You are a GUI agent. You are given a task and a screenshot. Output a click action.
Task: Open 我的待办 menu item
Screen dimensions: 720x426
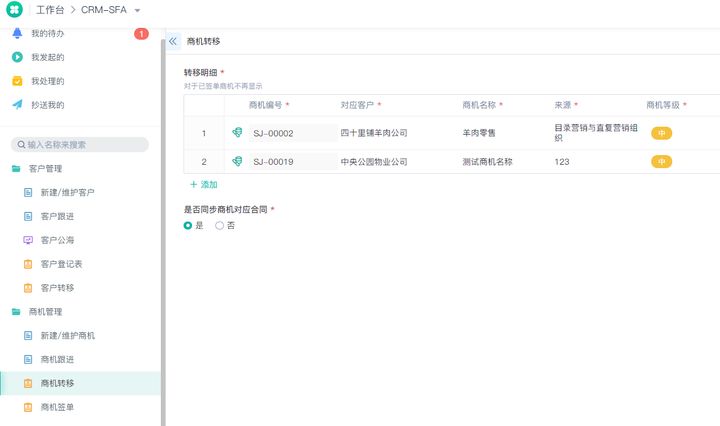(48, 34)
